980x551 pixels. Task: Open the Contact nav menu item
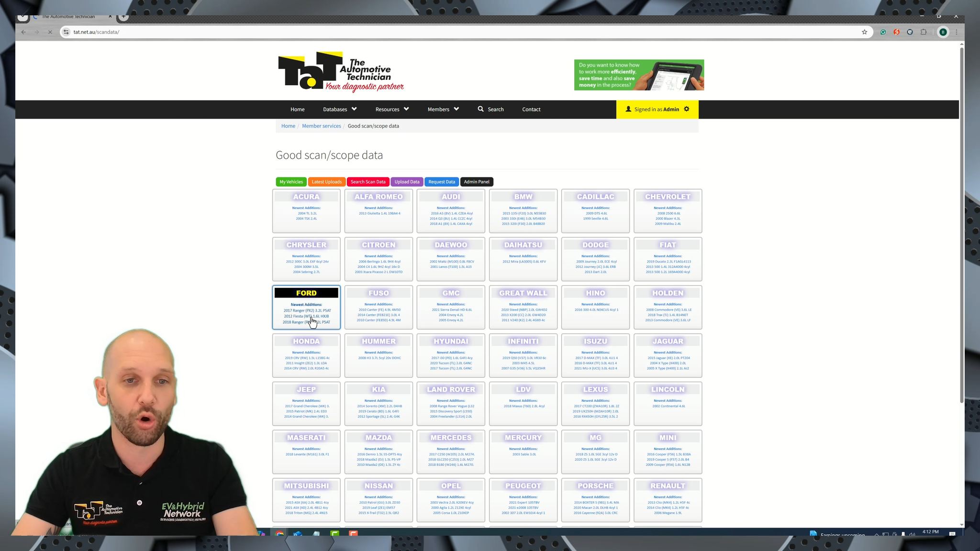531,109
